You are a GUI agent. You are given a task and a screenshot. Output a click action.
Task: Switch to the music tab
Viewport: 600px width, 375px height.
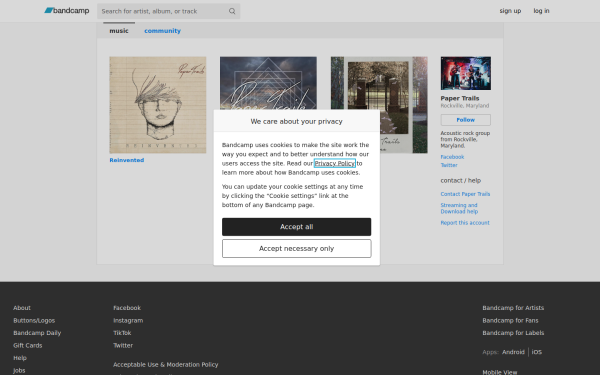(x=119, y=31)
